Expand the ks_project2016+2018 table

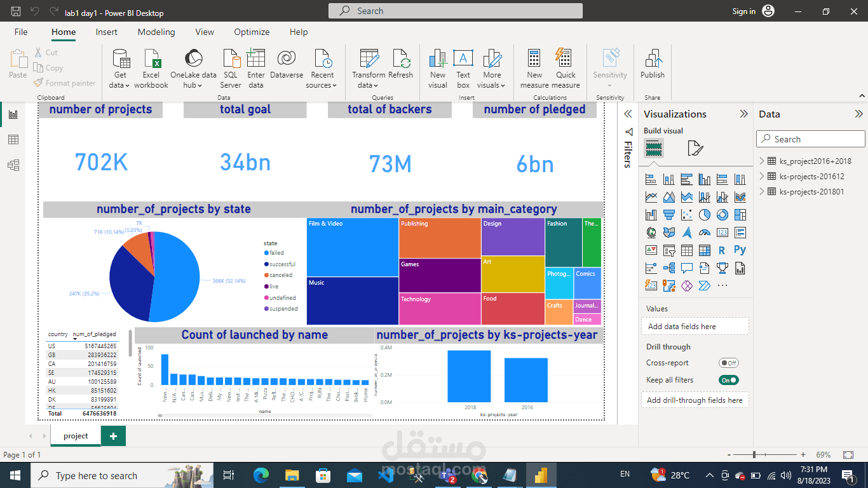tap(762, 161)
